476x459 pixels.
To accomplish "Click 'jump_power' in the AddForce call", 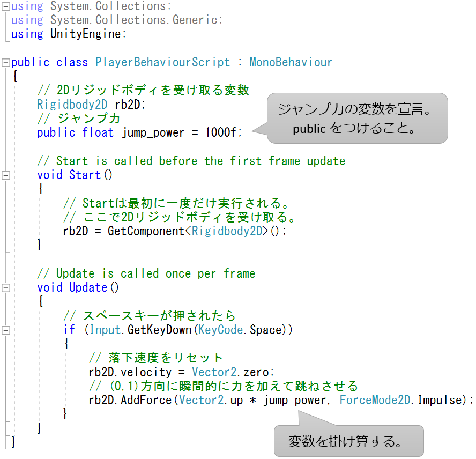I will click(x=294, y=401).
